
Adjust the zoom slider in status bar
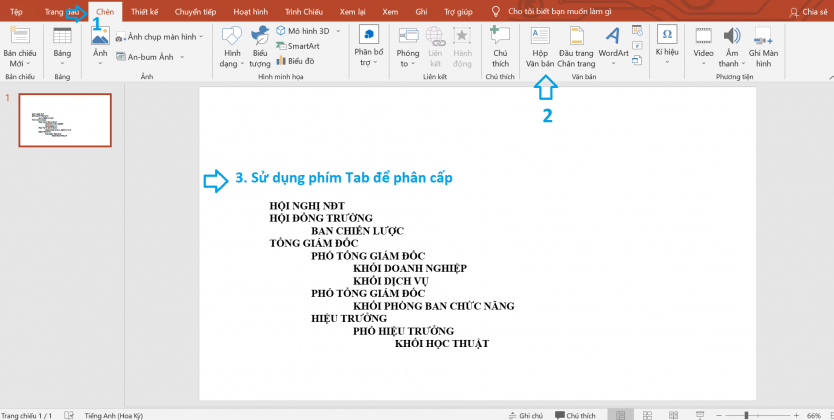(x=746, y=414)
